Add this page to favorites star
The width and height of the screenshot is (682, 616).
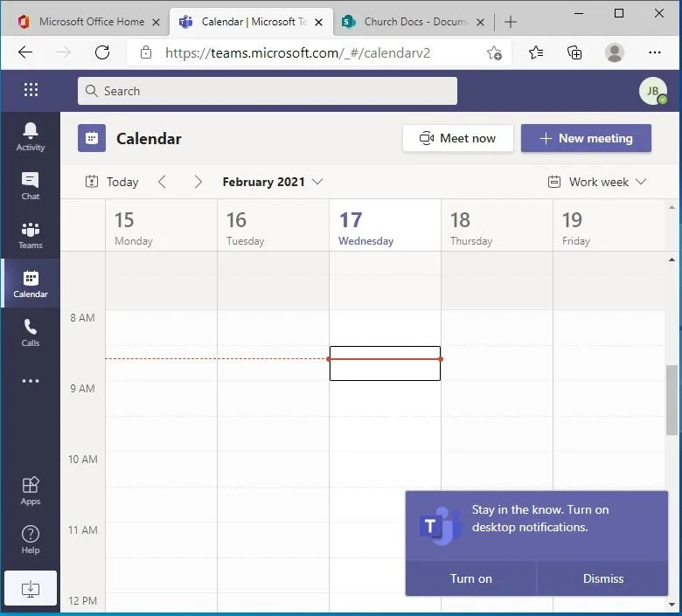pyautogui.click(x=494, y=52)
